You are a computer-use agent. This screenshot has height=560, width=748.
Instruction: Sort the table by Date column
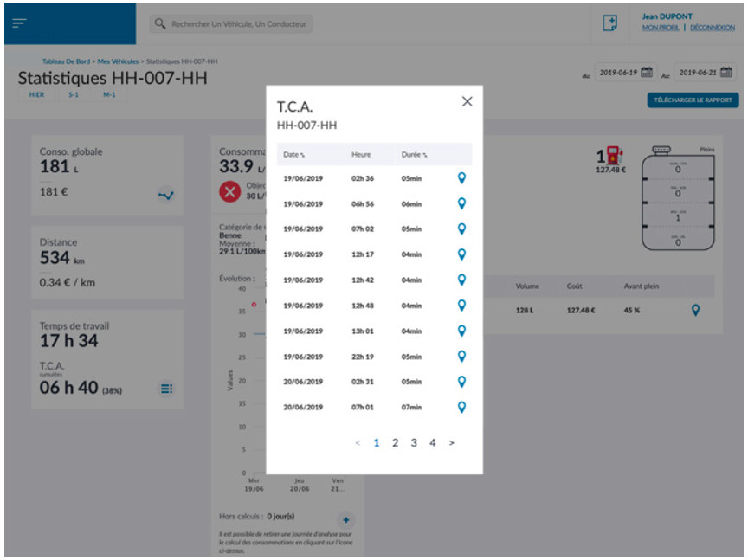[294, 154]
